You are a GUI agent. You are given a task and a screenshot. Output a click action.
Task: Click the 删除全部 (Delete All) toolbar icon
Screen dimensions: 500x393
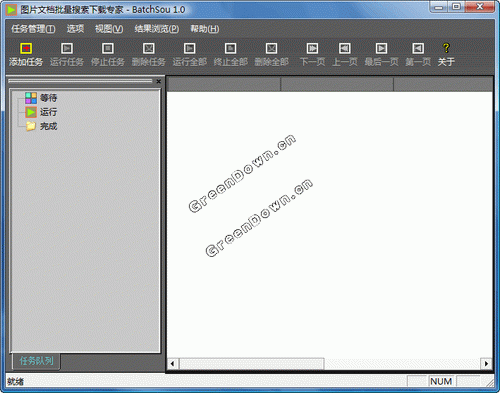[x=271, y=49]
